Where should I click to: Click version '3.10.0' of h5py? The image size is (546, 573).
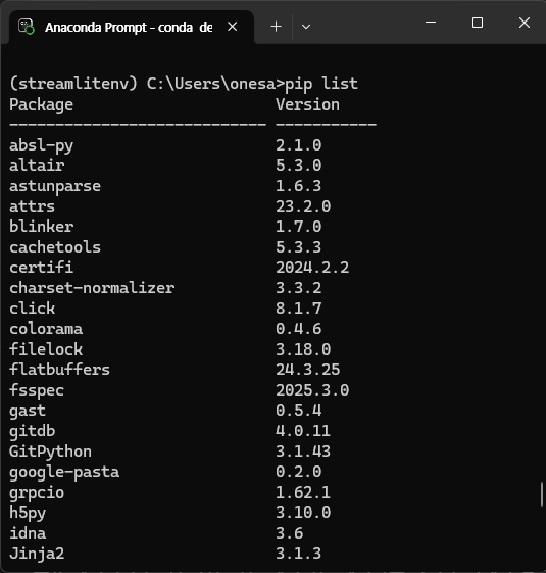(303, 512)
